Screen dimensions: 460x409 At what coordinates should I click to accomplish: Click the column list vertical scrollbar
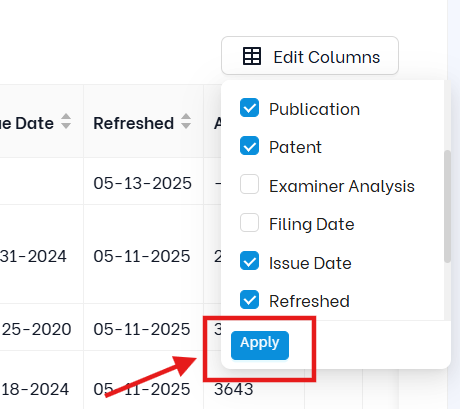pyautogui.click(x=447, y=206)
